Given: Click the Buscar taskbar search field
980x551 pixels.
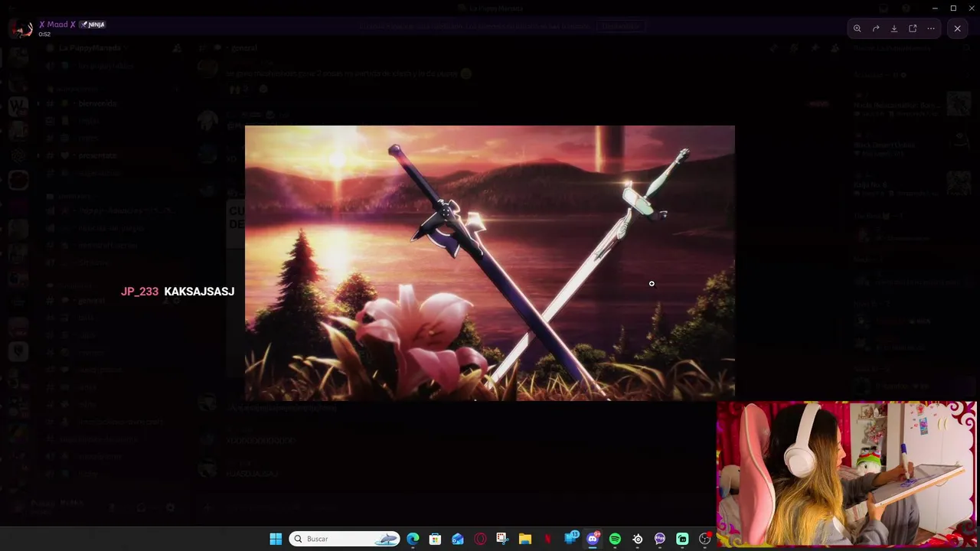Looking at the screenshot, I should click(345, 539).
